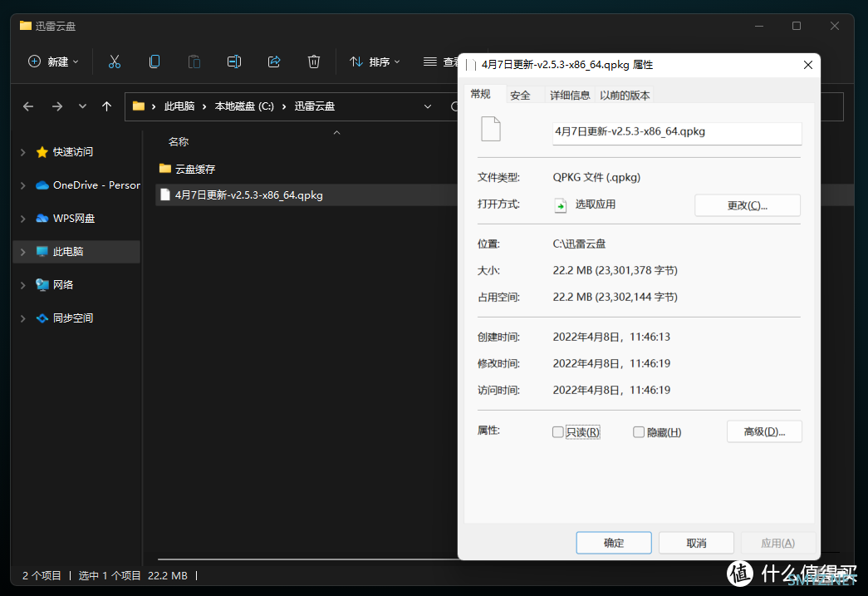Open the address bar history dropdown
The width and height of the screenshot is (868, 596).
tap(428, 106)
